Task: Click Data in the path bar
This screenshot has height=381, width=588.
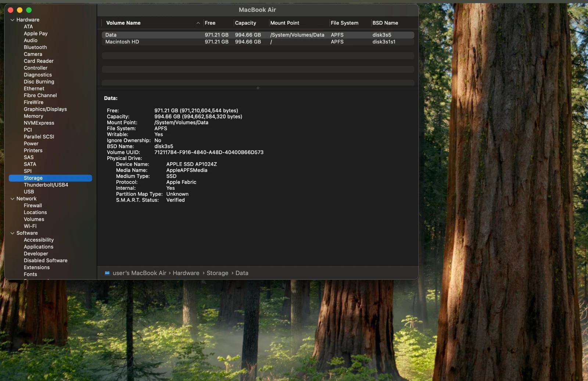Action: pyautogui.click(x=242, y=273)
